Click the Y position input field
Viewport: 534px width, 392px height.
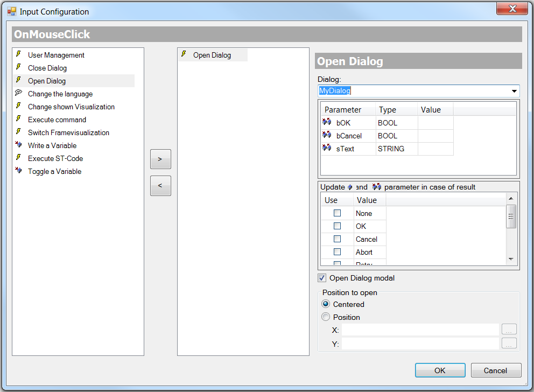420,344
